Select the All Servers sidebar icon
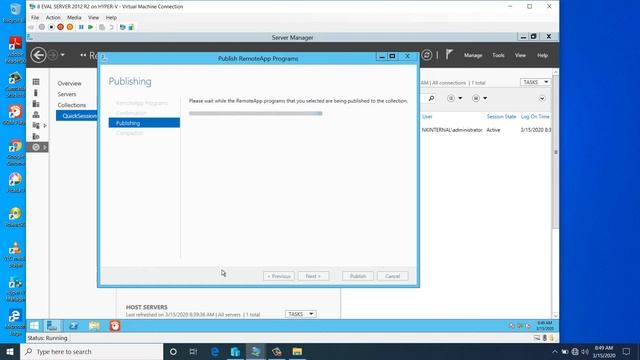 (36, 104)
